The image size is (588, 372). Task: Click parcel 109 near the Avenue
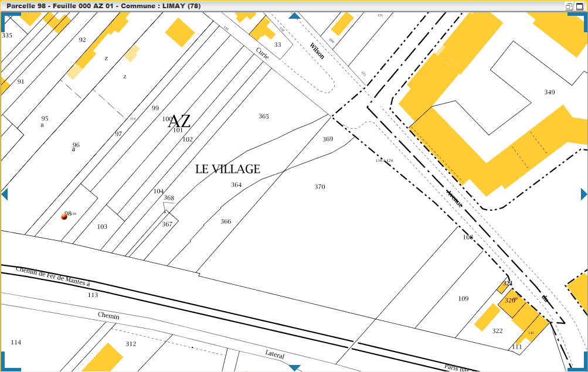[x=463, y=299]
